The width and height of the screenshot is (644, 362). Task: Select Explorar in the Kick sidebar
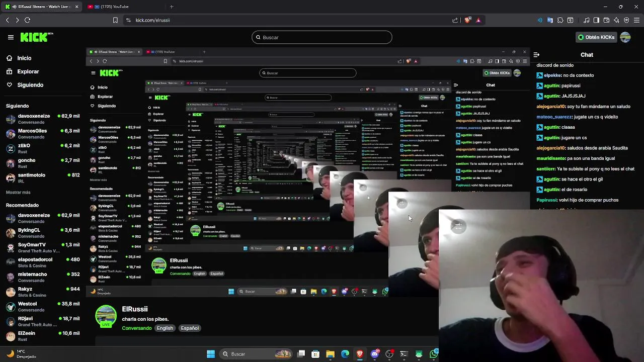28,71
